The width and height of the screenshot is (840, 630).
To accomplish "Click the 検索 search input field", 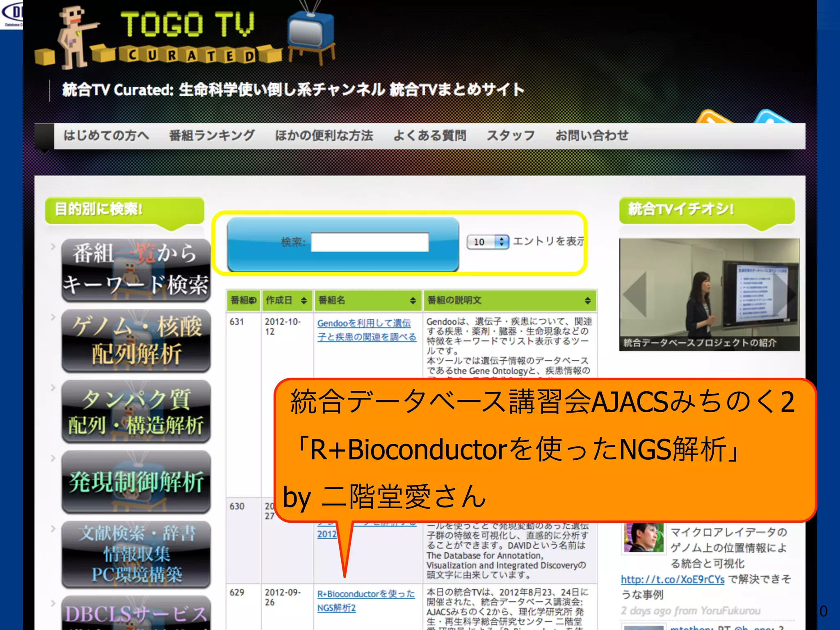I will point(370,242).
